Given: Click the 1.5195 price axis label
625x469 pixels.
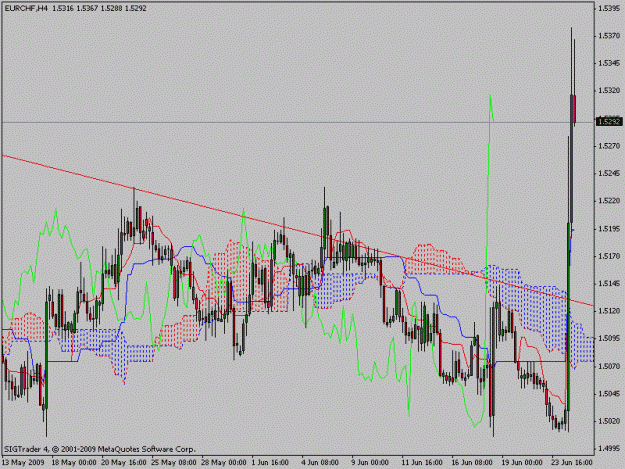Looking at the screenshot, I should point(609,229).
